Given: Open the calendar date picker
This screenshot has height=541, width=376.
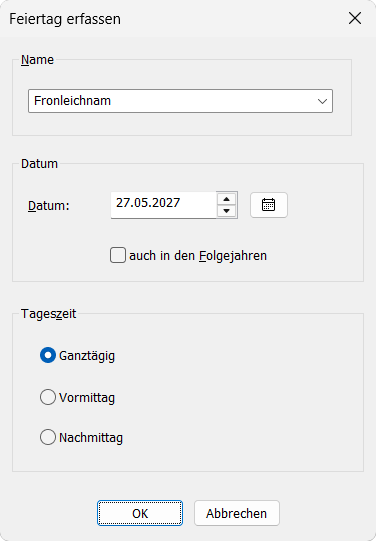Looking at the screenshot, I should (x=269, y=205).
